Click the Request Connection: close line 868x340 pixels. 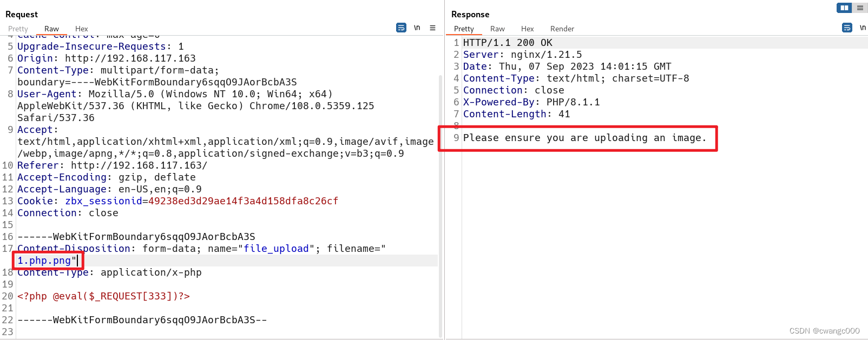tap(68, 213)
